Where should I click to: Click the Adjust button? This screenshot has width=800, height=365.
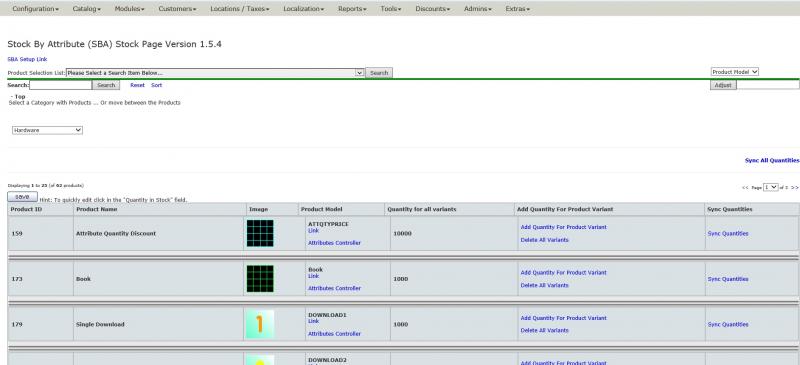[x=723, y=85]
